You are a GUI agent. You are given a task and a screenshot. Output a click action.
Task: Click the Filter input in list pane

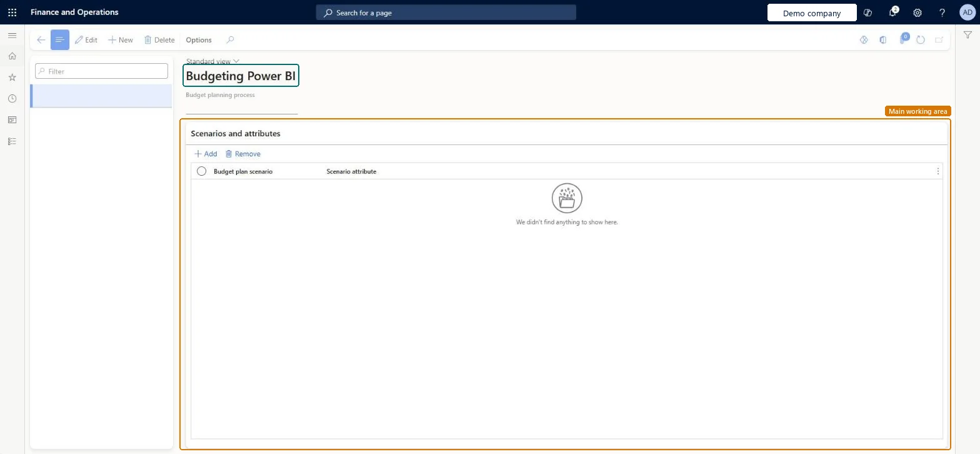(x=101, y=71)
